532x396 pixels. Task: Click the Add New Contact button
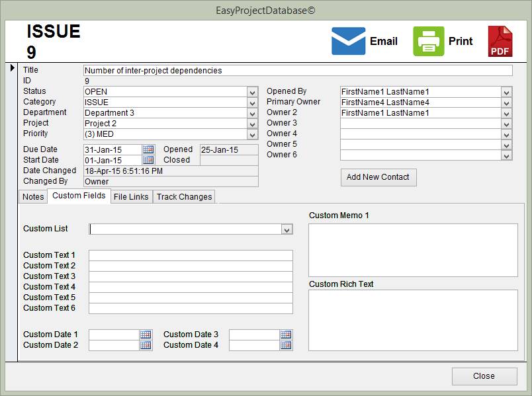tap(378, 177)
